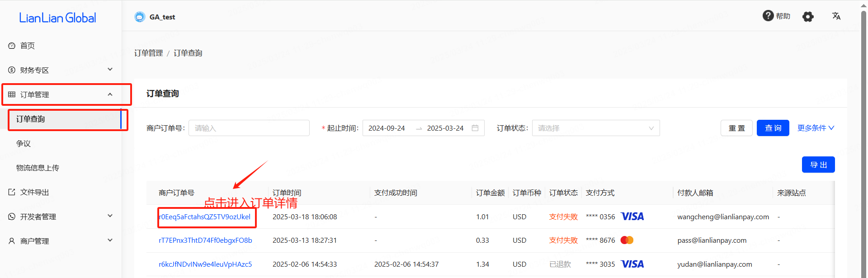Screen dimensions: 868x278
Task: Open settings via the gear icon
Action: click(x=808, y=17)
